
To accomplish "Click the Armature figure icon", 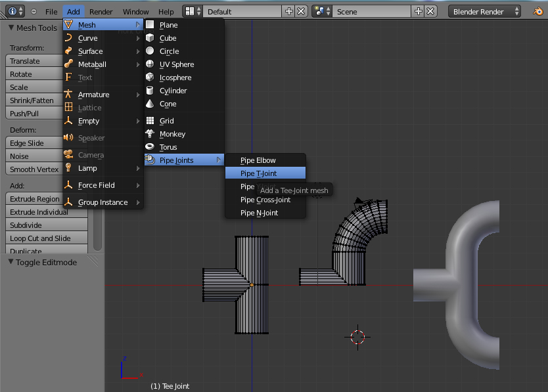I will click(68, 95).
